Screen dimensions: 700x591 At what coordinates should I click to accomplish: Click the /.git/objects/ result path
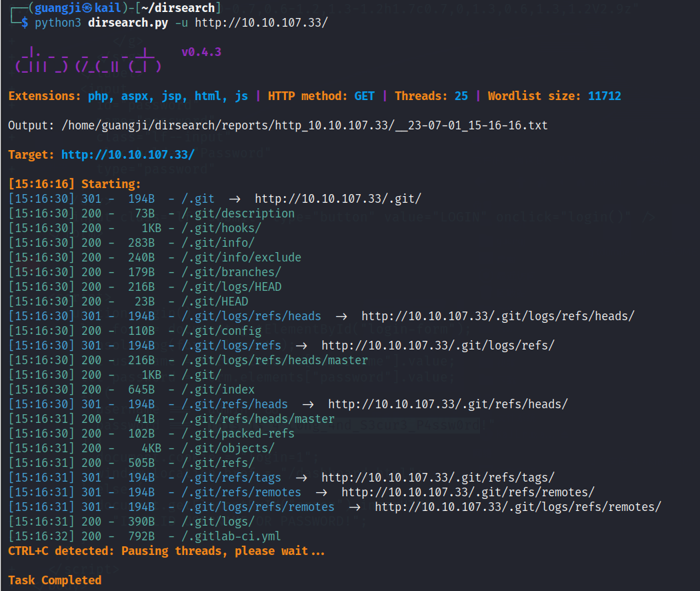coord(228,448)
